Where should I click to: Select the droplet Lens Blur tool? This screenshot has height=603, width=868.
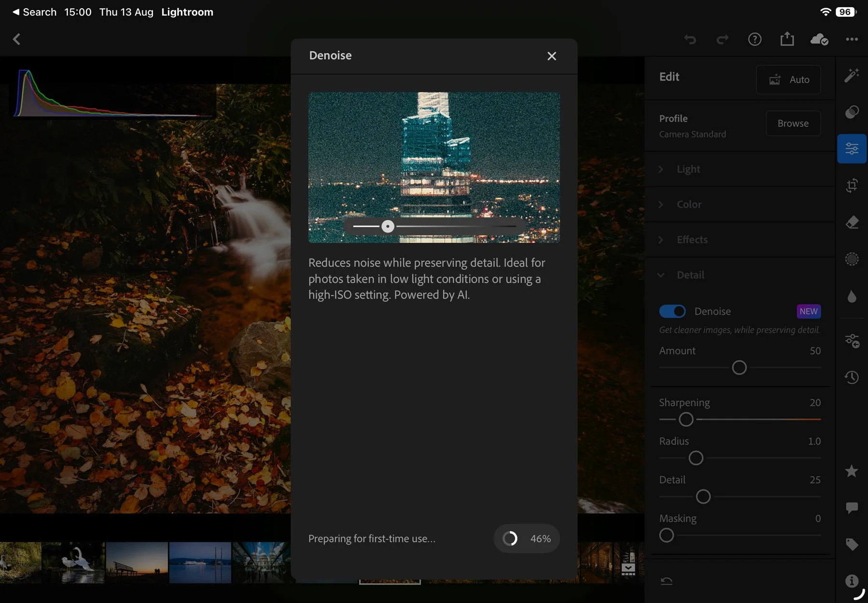852,296
